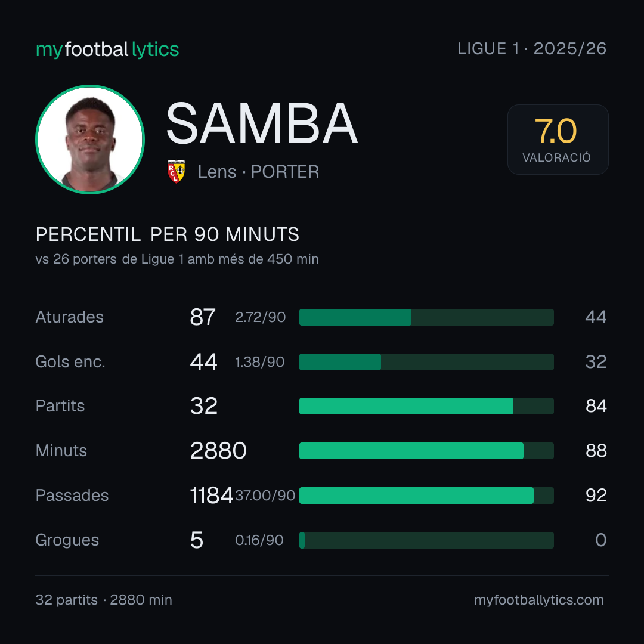Click the 32 partits · 2880 min footer text

(x=104, y=600)
